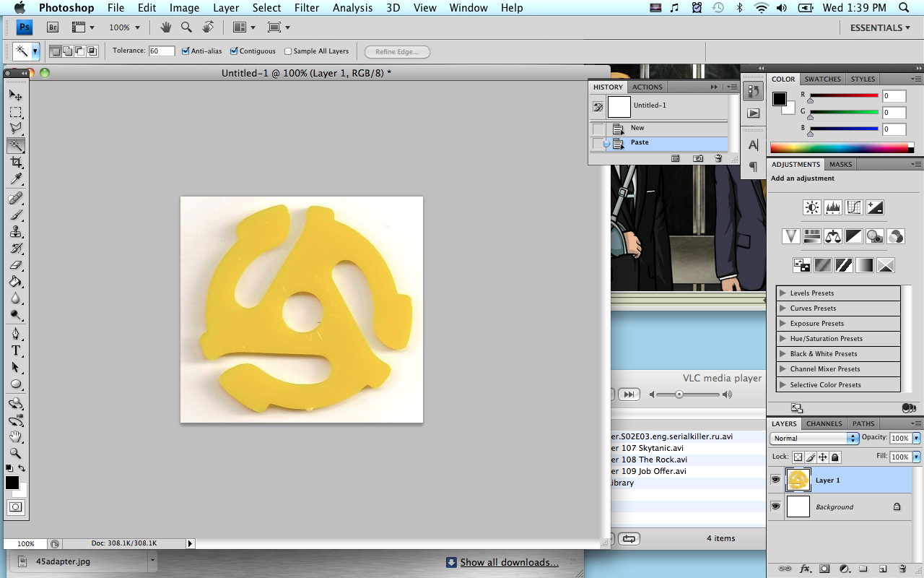The width and height of the screenshot is (924, 578).
Task: Launch Adobe Bridge from options bar
Action: coord(53,27)
